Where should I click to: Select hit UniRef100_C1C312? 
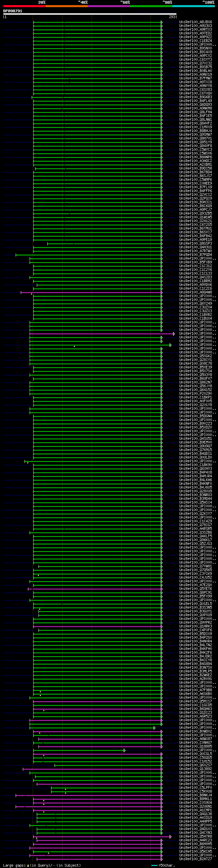tap(196, 266)
